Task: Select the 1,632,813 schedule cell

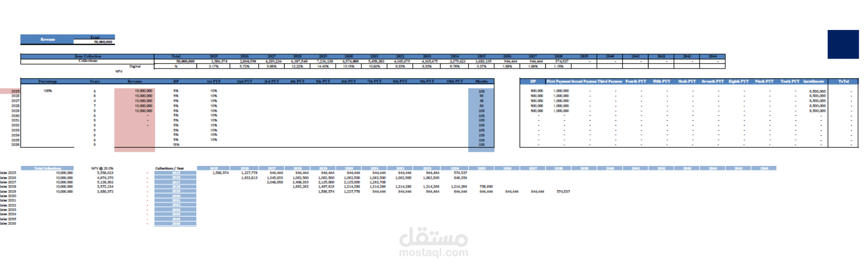Action: coord(249,178)
